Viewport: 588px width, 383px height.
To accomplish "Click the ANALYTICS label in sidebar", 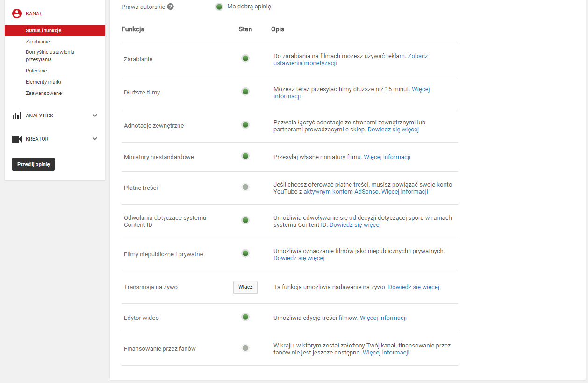I will [39, 116].
